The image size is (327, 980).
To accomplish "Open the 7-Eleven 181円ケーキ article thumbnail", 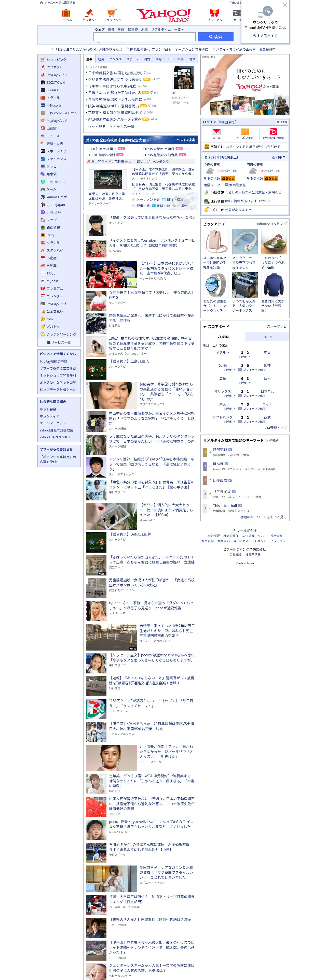I will (x=96, y=709).
